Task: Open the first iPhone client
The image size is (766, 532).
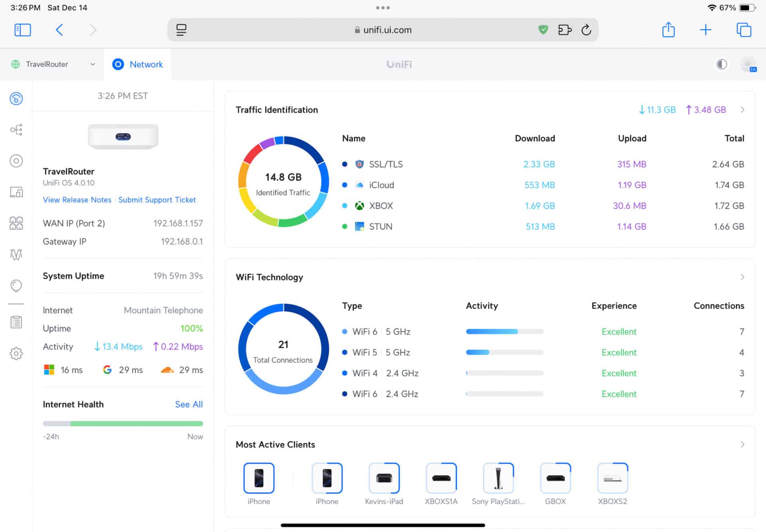Action: (259, 484)
